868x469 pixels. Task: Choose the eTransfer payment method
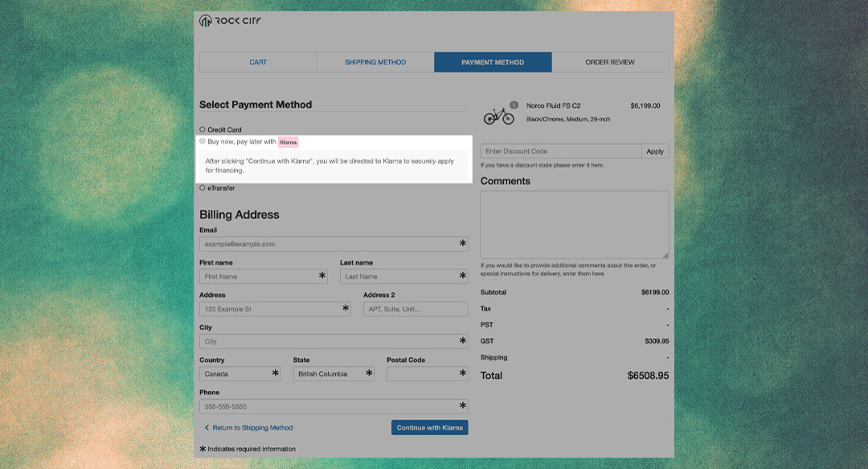(203, 188)
